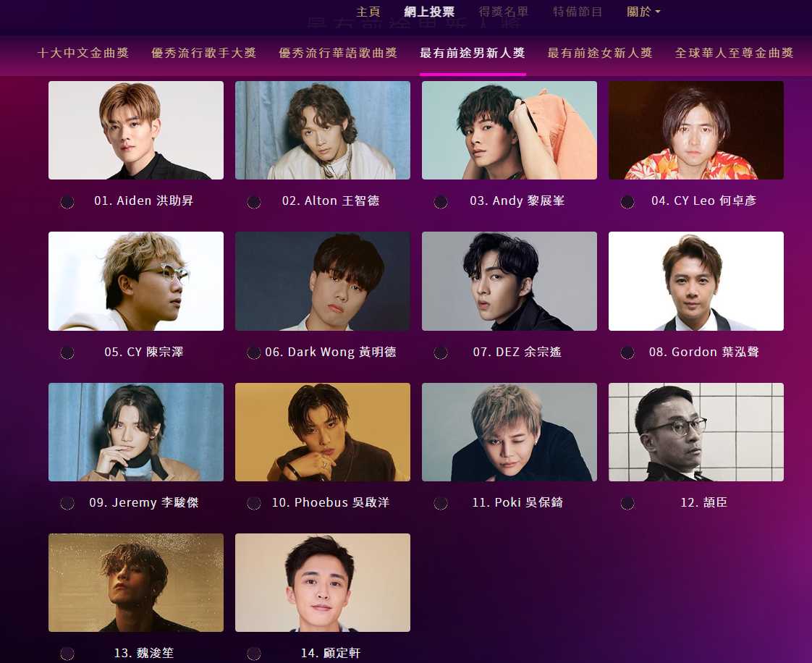Go to 網上投票 in top navigation
The image size is (812, 663).
click(429, 12)
